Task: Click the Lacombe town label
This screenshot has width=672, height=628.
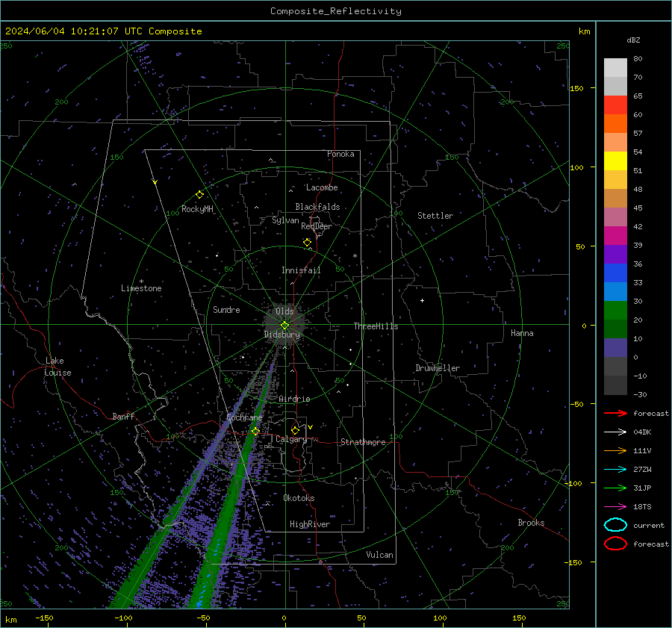Action: pyautogui.click(x=322, y=187)
